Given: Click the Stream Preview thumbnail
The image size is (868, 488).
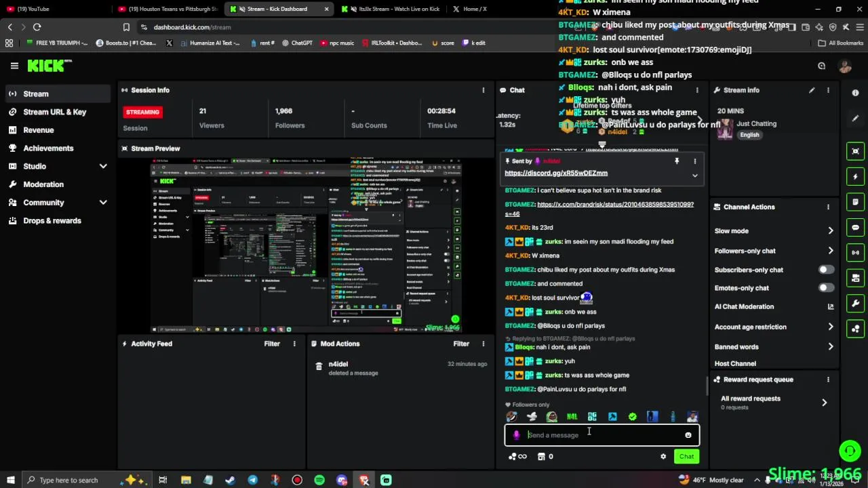Looking at the screenshot, I should [307, 245].
